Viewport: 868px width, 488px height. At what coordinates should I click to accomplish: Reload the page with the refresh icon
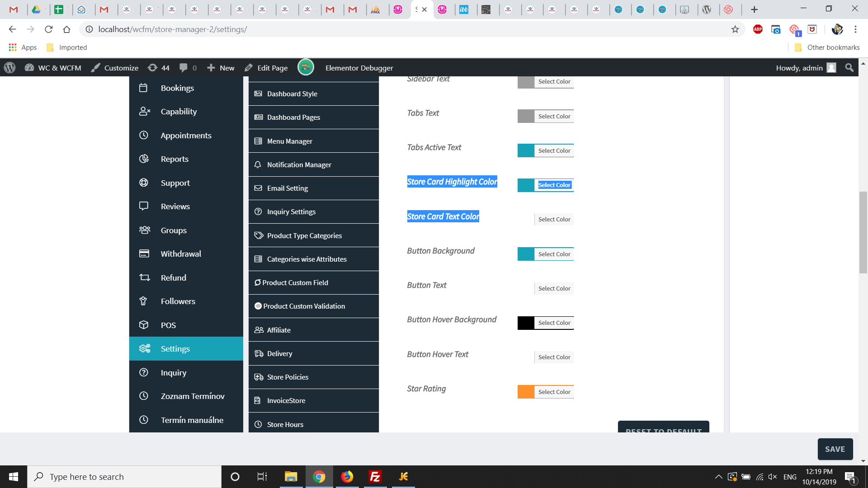(49, 29)
